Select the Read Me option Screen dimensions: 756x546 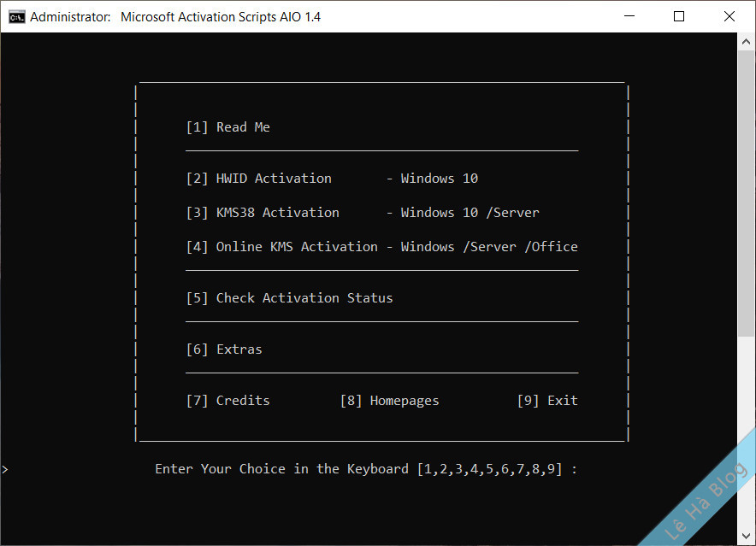point(228,126)
